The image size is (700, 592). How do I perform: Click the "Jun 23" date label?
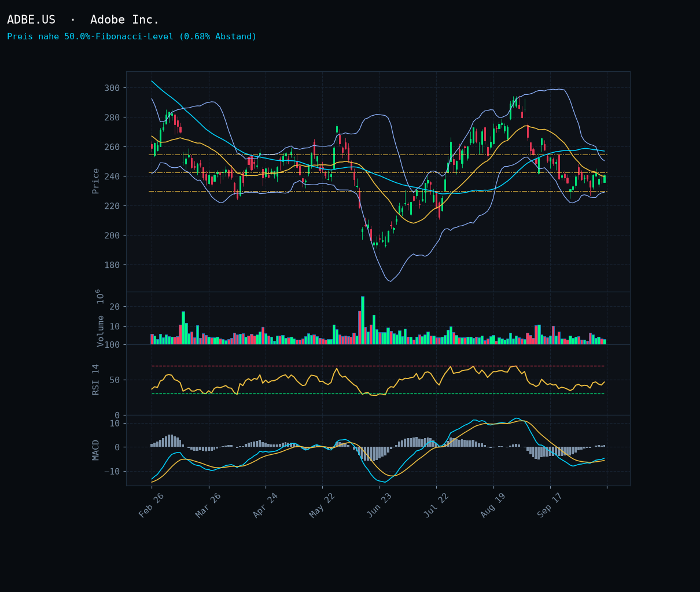(x=380, y=505)
